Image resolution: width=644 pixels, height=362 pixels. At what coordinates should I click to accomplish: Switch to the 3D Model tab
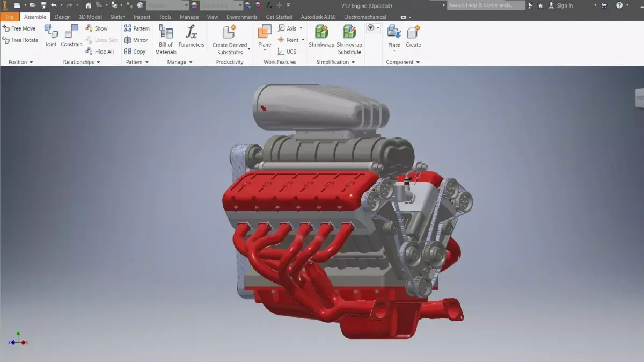90,17
